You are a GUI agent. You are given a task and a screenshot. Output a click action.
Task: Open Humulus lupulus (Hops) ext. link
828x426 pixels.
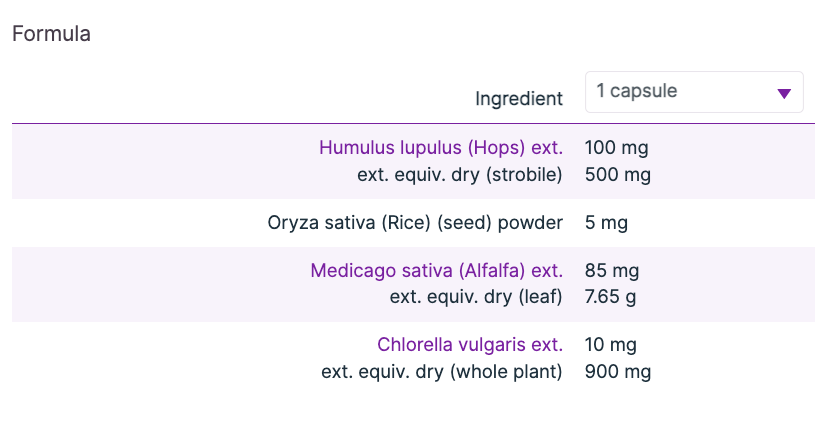click(x=441, y=148)
